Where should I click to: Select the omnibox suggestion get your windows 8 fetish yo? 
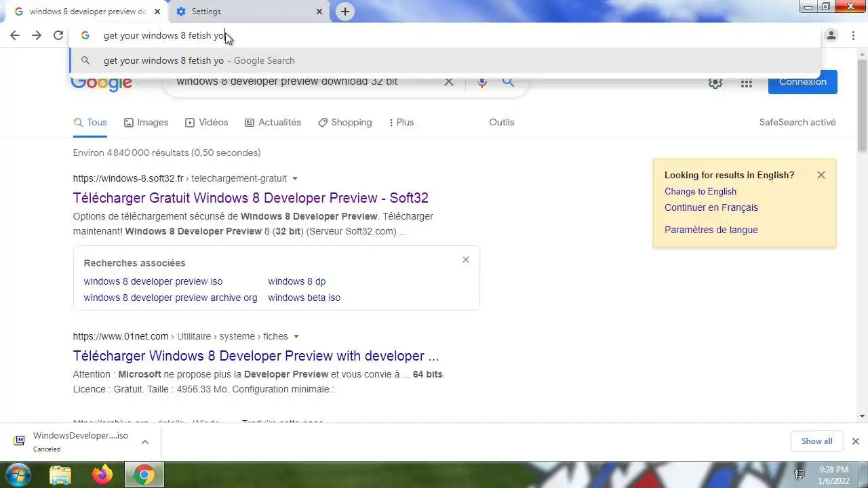click(x=445, y=60)
